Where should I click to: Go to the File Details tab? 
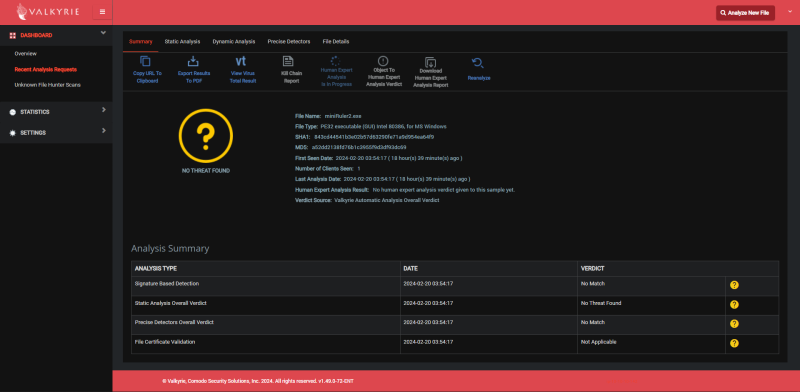336,41
